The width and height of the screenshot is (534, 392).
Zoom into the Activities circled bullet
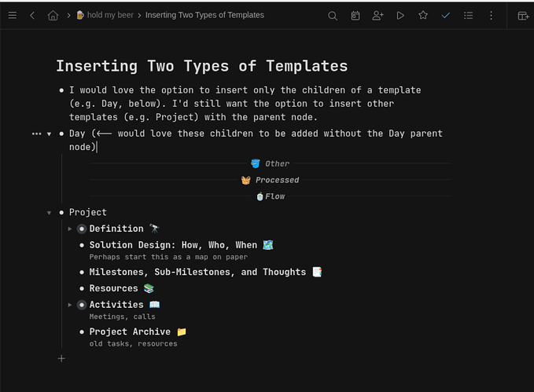click(81, 305)
